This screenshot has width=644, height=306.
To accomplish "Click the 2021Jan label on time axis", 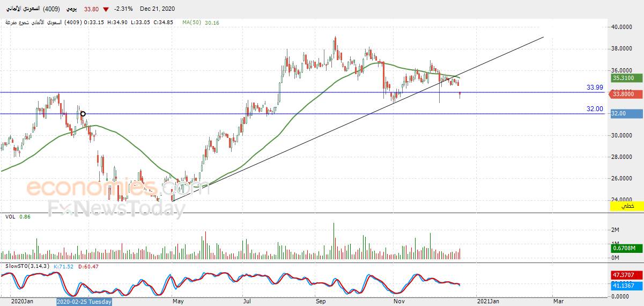I will coord(490,302).
